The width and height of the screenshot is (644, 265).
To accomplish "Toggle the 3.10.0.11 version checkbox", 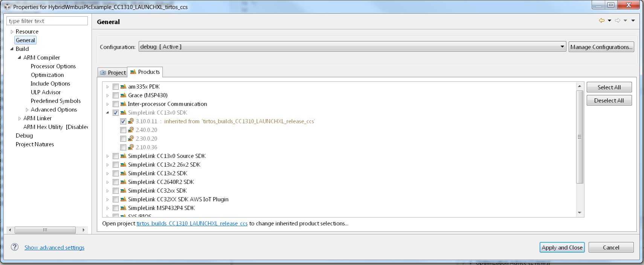I will coord(123,121).
